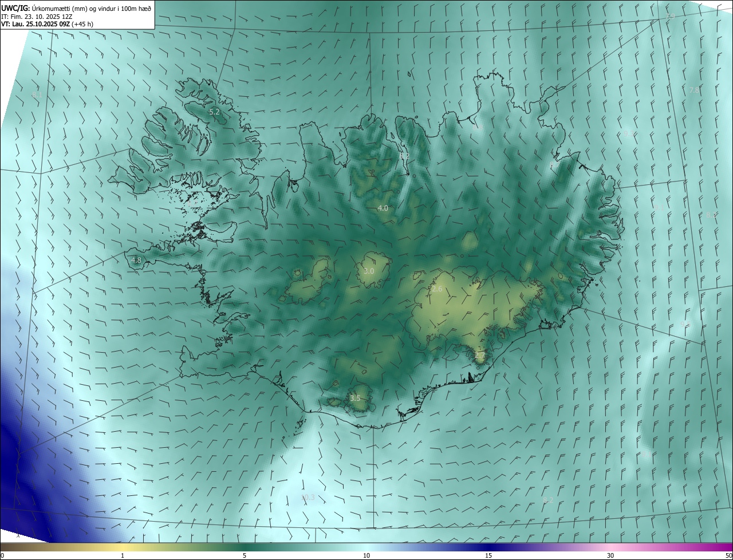Screen dimensions: 733x560
Task: Click the colorbar label 50
Action: coord(728,555)
